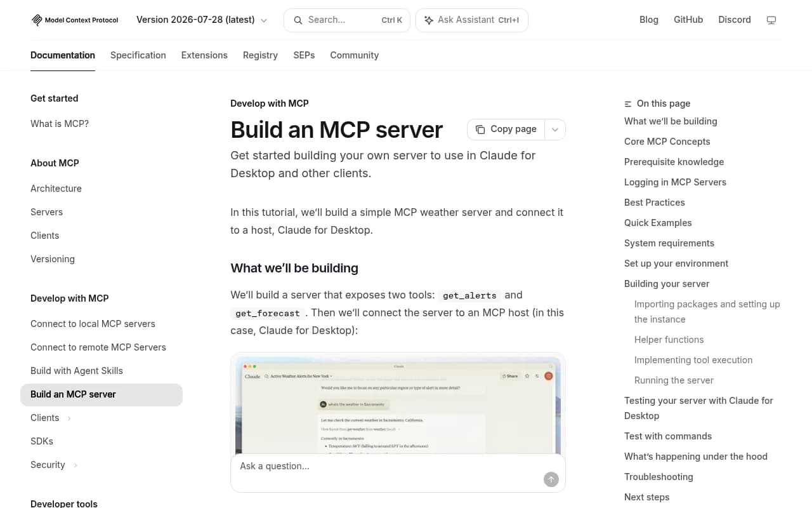
Task: Jump to What's happening under the hood
Action: (696, 457)
